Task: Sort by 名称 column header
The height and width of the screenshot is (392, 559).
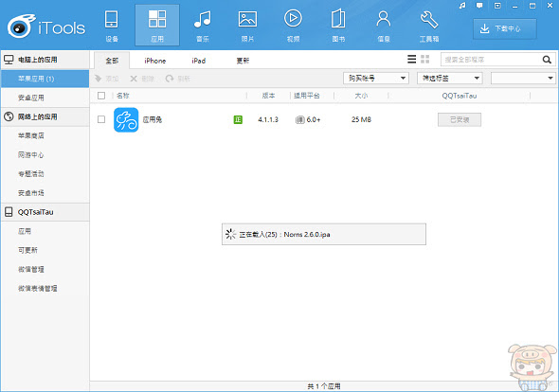Action: tap(123, 96)
